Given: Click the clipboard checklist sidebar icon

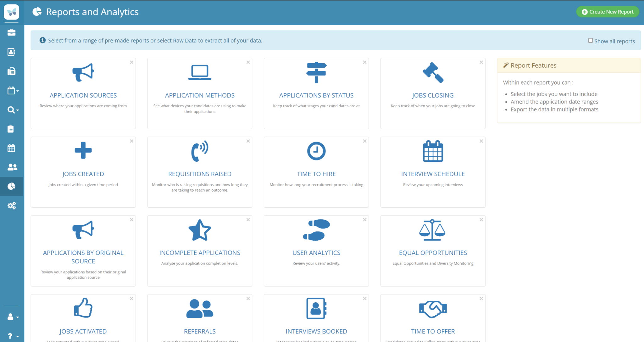Looking at the screenshot, I should click(x=11, y=129).
